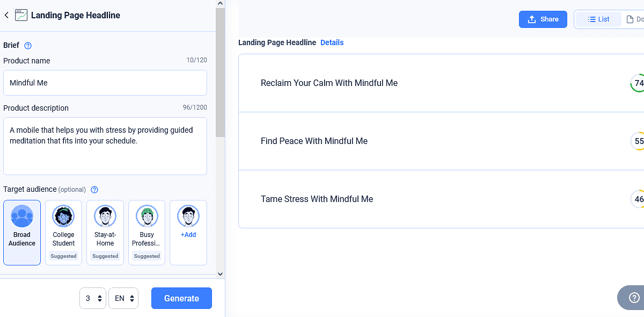Open the Brief help question mark
This screenshot has width=644, height=317.
tap(27, 46)
